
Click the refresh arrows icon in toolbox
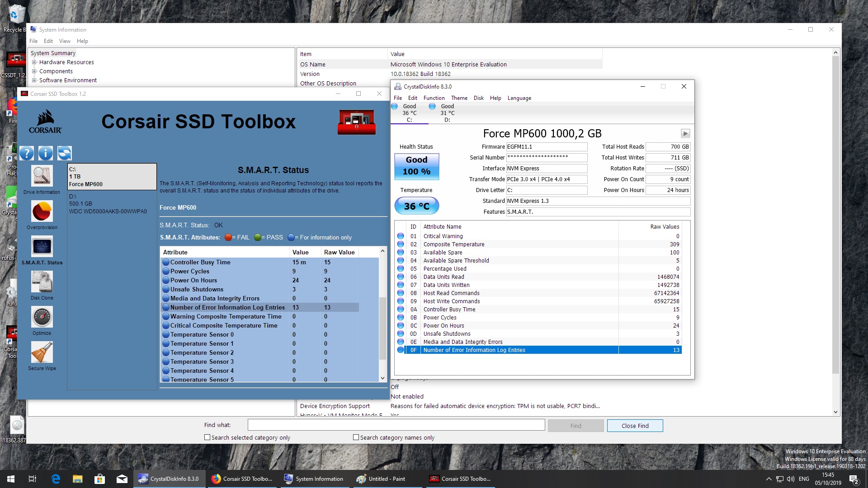[65, 153]
